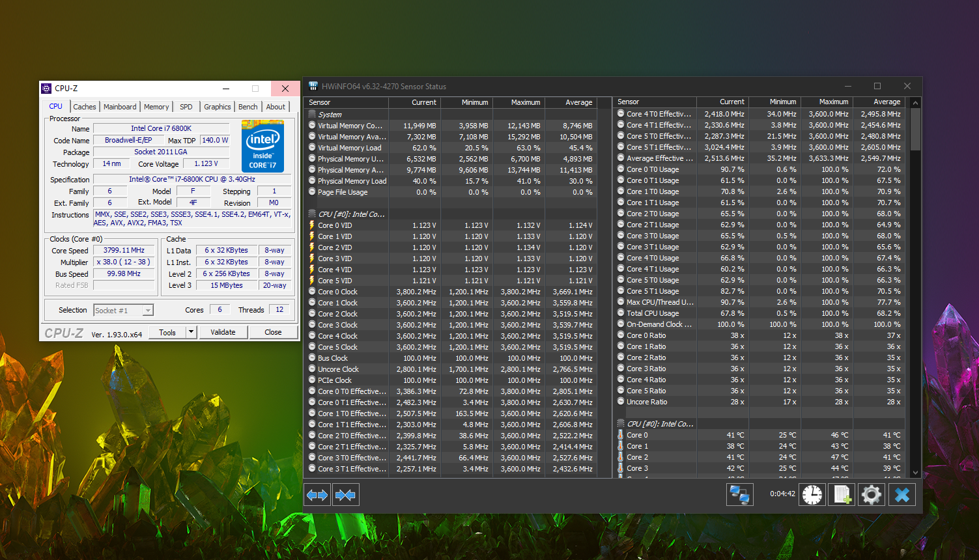Click the Core Speed value field

click(124, 250)
